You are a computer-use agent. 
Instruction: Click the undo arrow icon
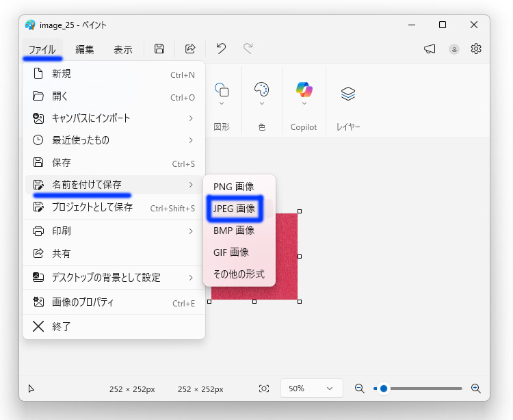[x=221, y=49]
